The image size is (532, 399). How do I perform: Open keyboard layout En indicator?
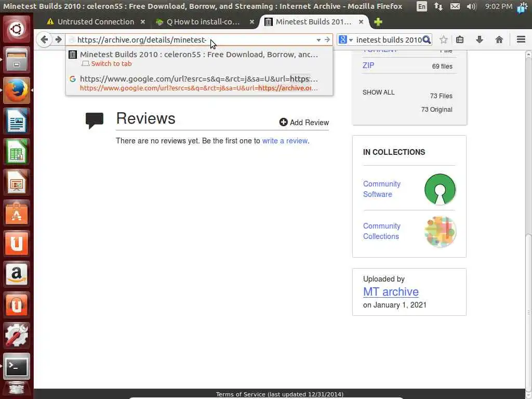point(422,6)
